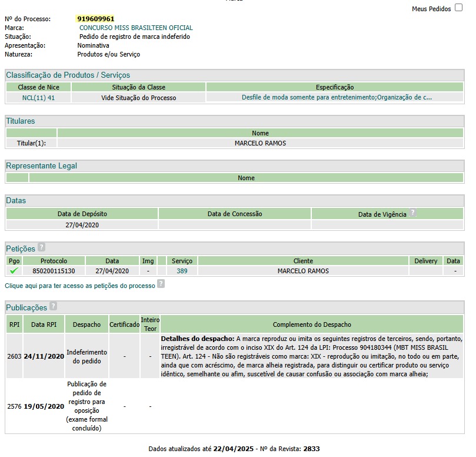Image resolution: width=476 pixels, height=457 pixels.
Task: Click the 'Data de Depósito' column header
Action: (x=82, y=214)
